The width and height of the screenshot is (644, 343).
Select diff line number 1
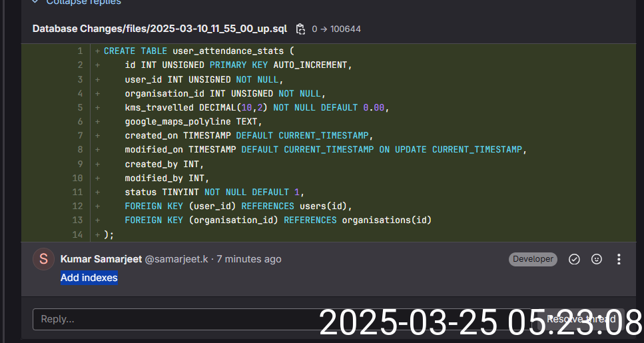click(80, 51)
